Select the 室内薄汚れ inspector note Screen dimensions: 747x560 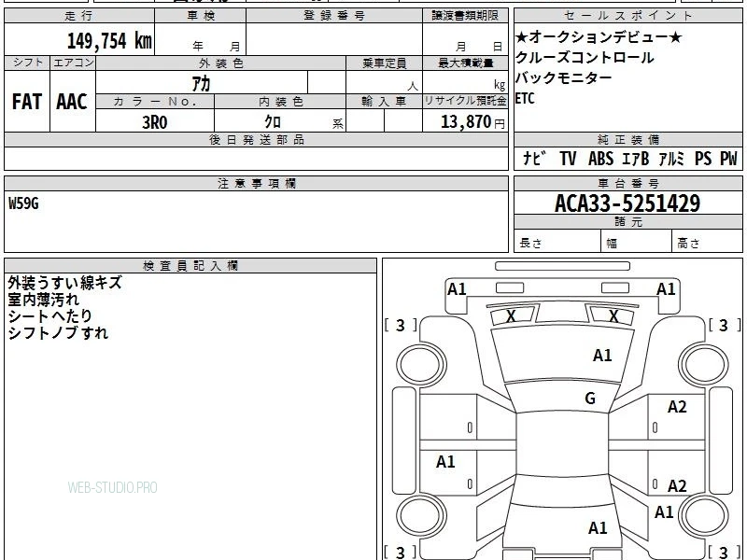coord(43,300)
